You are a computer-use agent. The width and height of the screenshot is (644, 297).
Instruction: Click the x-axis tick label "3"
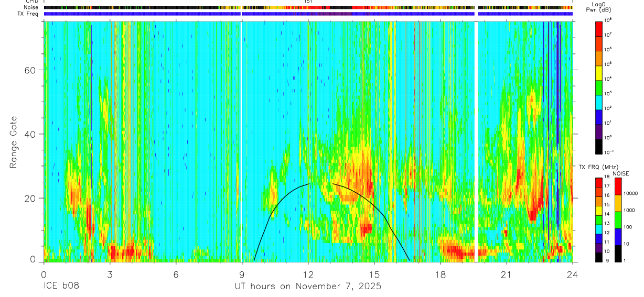tap(110, 274)
